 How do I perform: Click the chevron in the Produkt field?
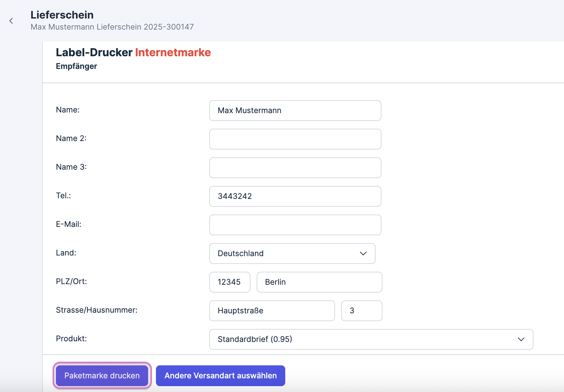click(x=521, y=339)
